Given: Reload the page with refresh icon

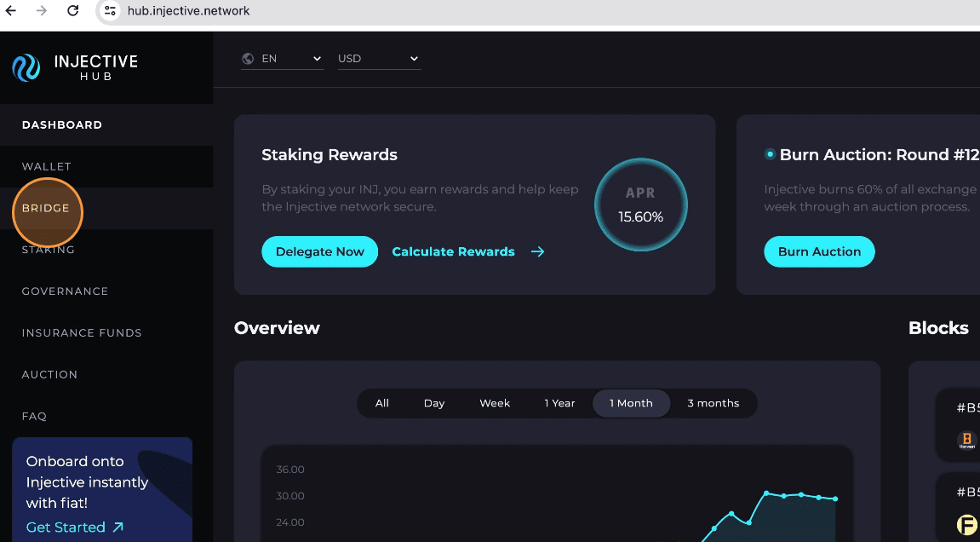Looking at the screenshot, I should tap(73, 10).
